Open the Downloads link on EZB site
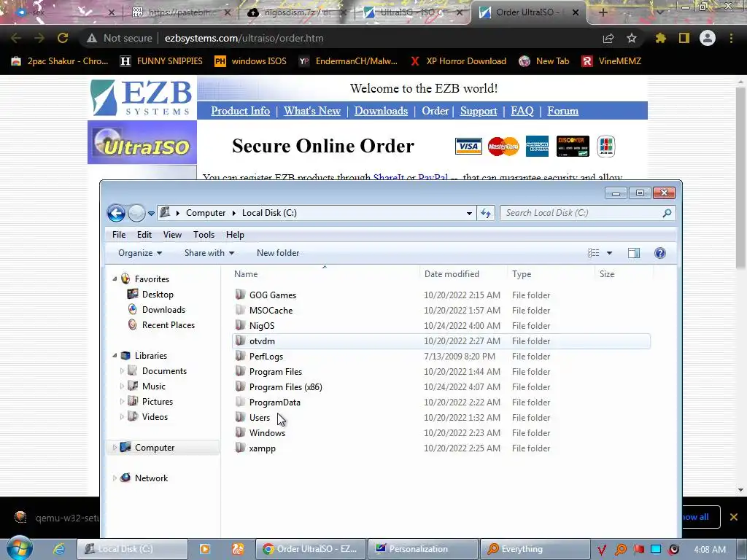This screenshot has height=560, width=747. pyautogui.click(x=381, y=111)
